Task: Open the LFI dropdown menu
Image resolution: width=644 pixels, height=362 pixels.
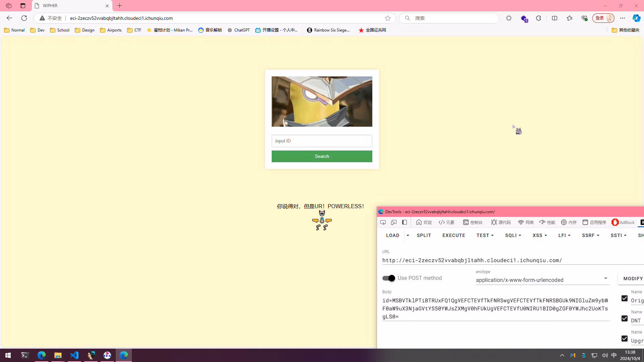Action: tap(565, 235)
